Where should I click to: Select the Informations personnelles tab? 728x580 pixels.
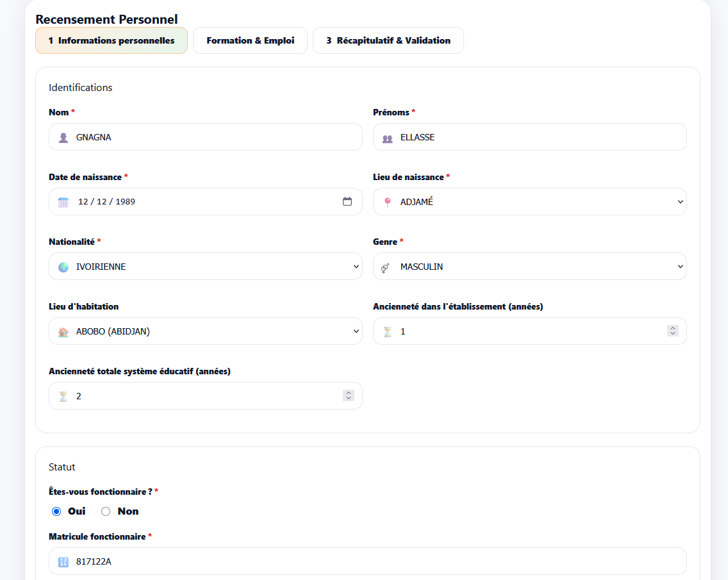pos(112,40)
